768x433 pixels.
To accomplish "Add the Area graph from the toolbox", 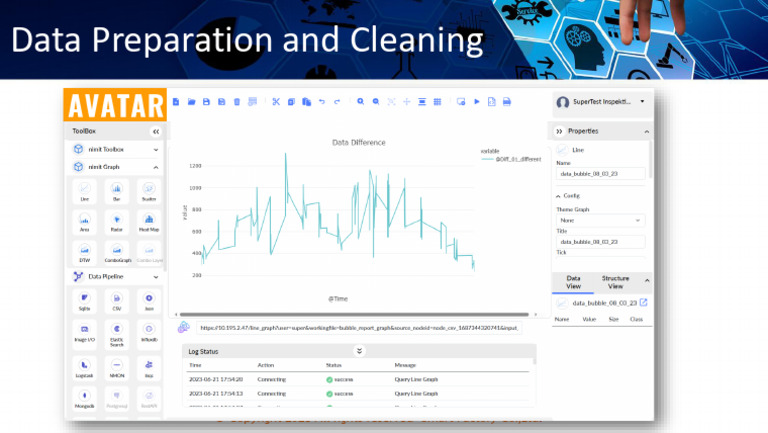I will 85,222.
